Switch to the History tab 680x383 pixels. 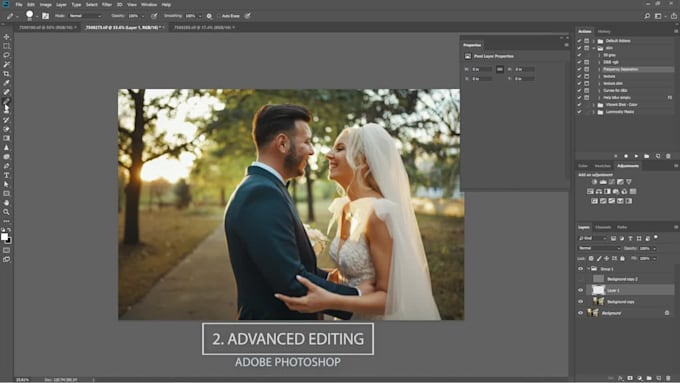click(604, 31)
